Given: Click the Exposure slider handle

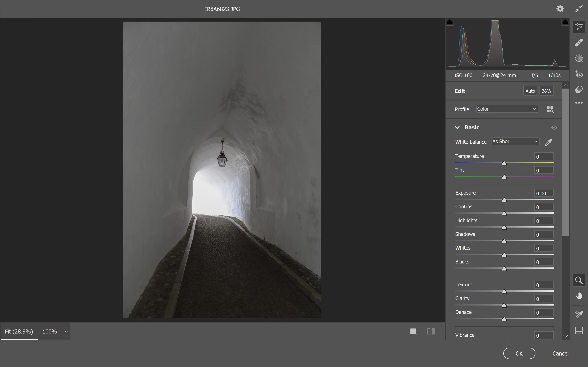Looking at the screenshot, I should coord(504,200).
